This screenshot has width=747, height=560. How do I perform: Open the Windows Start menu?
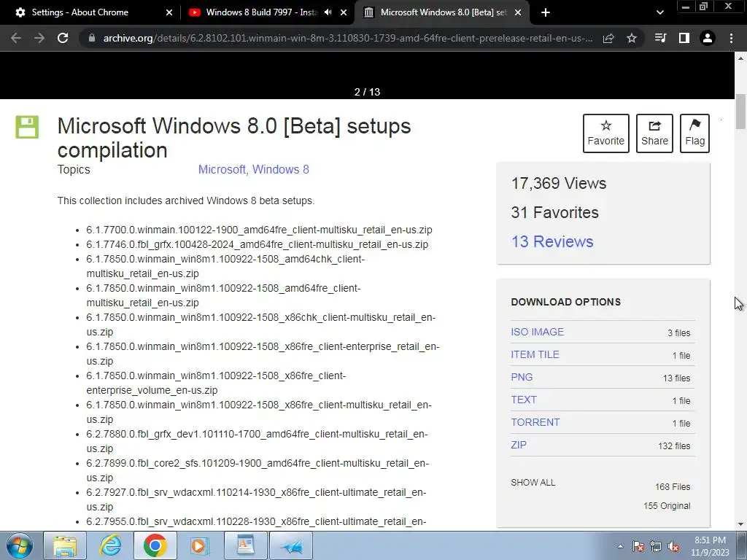pyautogui.click(x=20, y=545)
